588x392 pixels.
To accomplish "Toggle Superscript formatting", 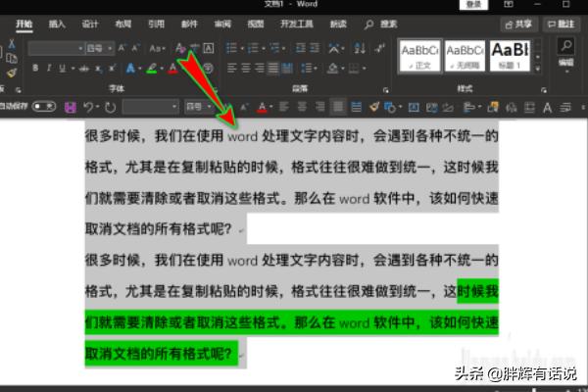I will 112,69.
